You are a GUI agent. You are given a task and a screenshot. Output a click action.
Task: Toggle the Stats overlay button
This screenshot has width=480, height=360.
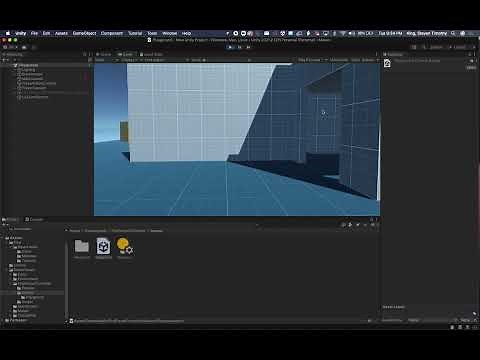click(356, 60)
